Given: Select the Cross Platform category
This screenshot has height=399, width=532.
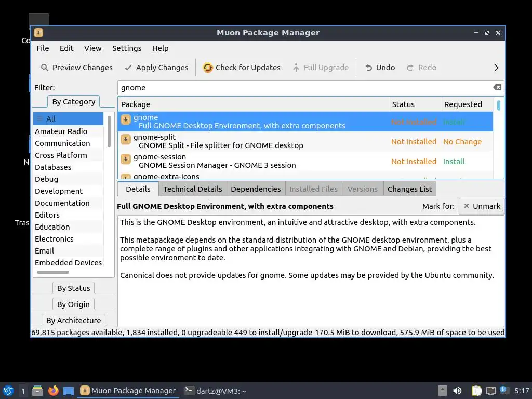Looking at the screenshot, I should [68, 155].
